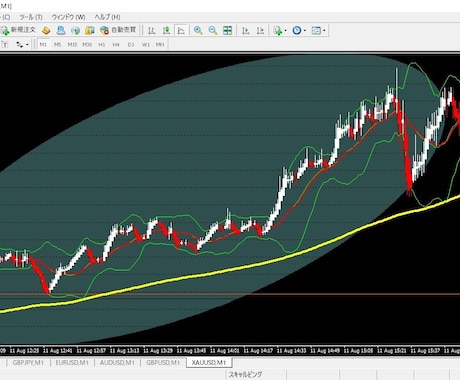
Task: Switch to line chart display
Action: [181, 31]
